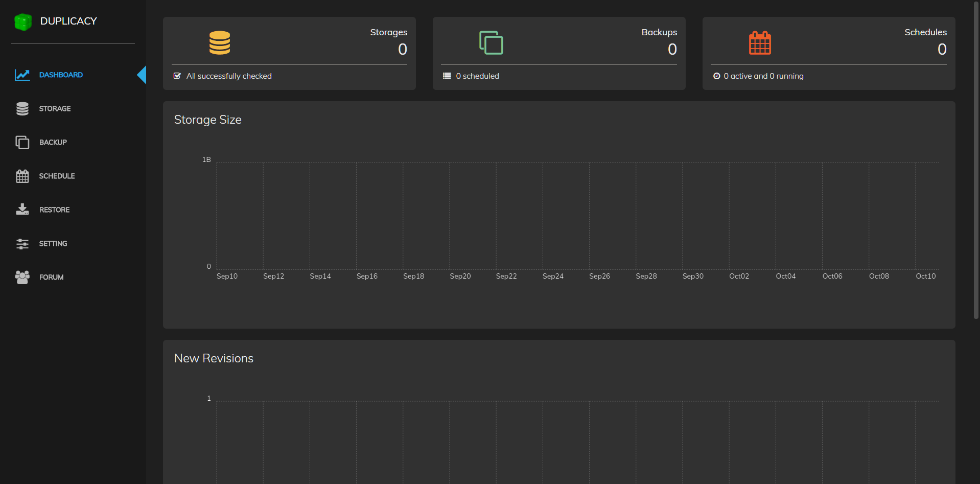Image resolution: width=980 pixels, height=484 pixels.
Task: Click the Sep20 label on Storage Size chart
Action: (460, 276)
